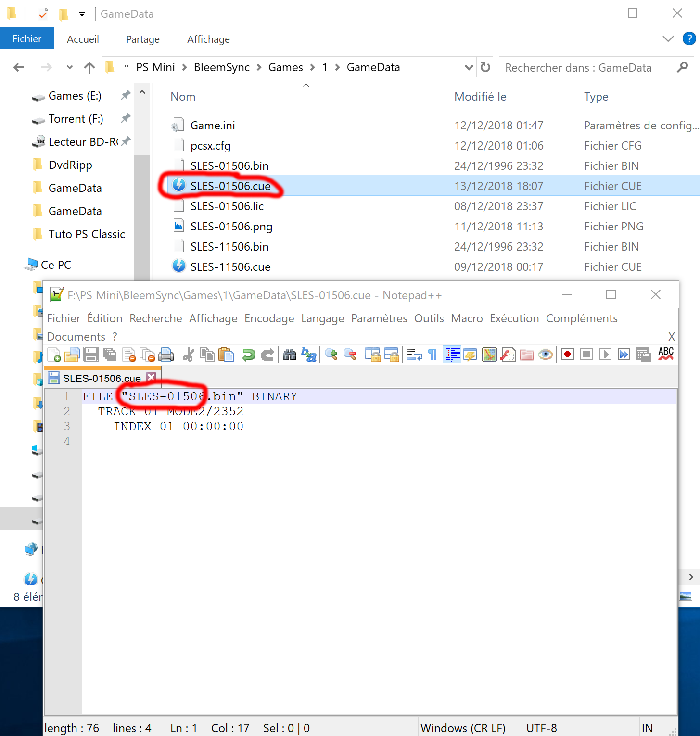
Task: Save the current file via the toolbar
Action: point(91,355)
